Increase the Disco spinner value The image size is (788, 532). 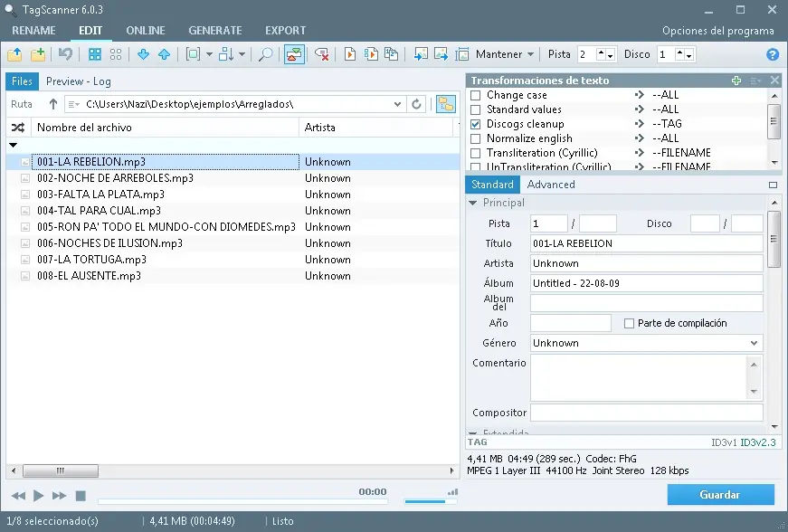point(679,52)
